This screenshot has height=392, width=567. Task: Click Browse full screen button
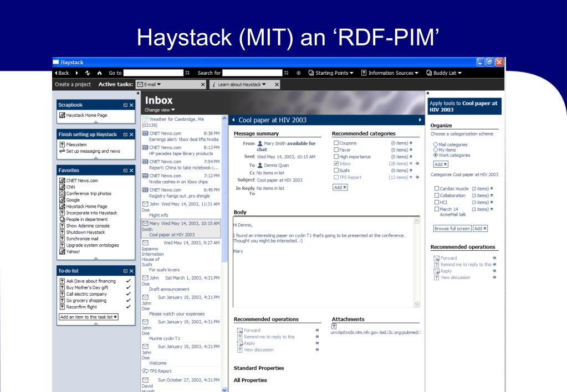(x=452, y=229)
